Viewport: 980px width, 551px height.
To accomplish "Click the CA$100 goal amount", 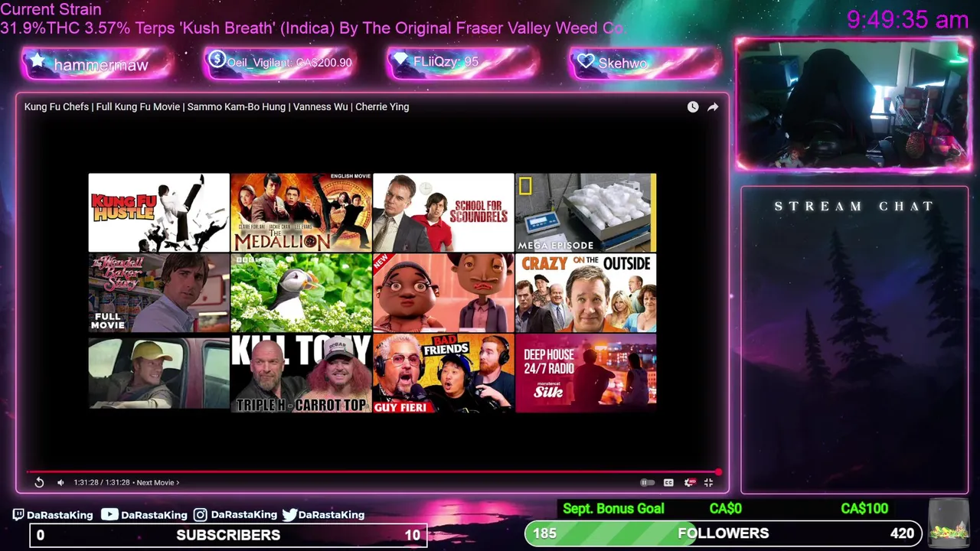I will [x=864, y=509].
